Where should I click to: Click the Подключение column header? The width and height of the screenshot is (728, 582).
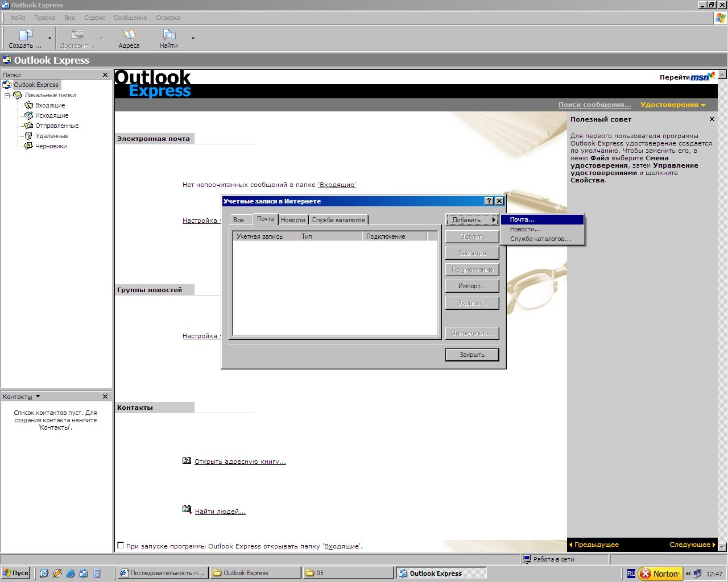(x=395, y=236)
